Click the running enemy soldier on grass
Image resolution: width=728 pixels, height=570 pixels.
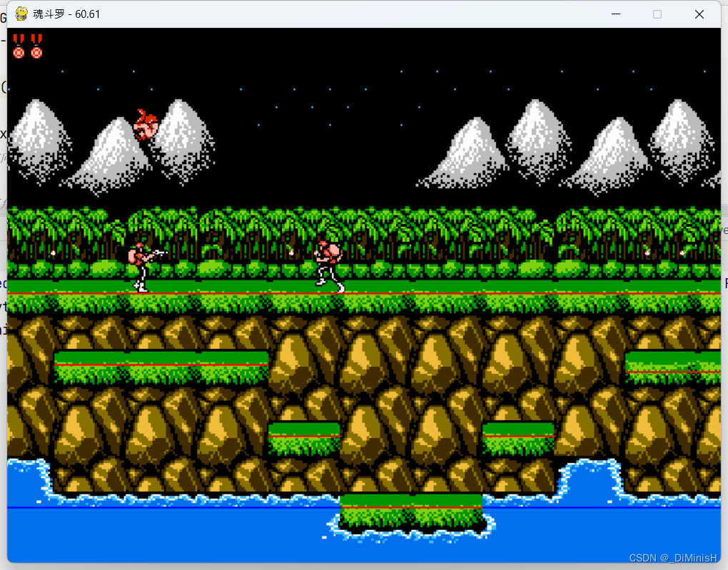click(x=329, y=266)
